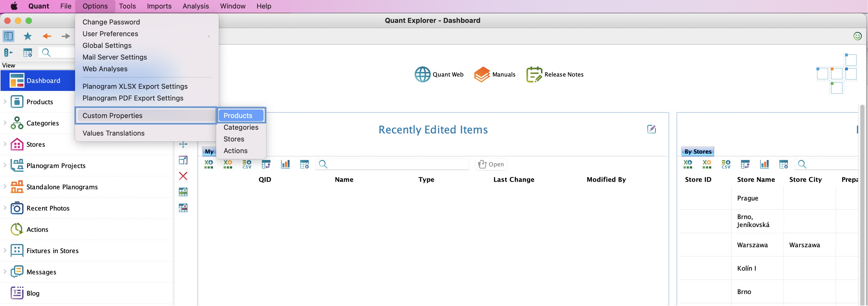This screenshot has width=868, height=306.
Task: Click the right vertical scrollbar
Action: click(862, 205)
